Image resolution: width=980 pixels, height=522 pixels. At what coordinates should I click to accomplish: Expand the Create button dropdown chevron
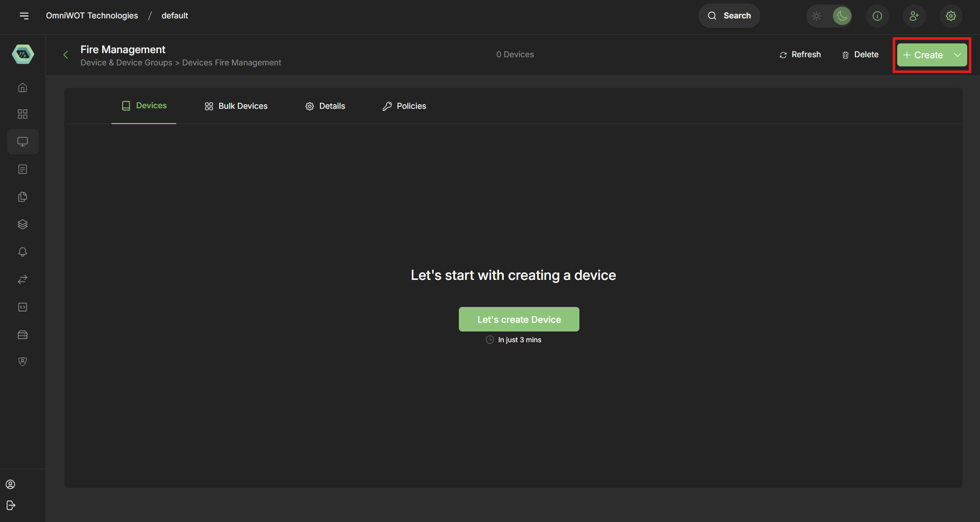956,55
